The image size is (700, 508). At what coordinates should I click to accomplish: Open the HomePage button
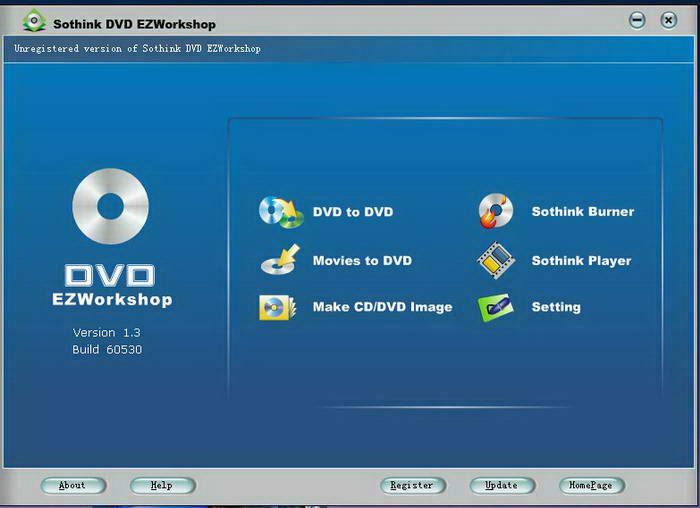coord(592,485)
